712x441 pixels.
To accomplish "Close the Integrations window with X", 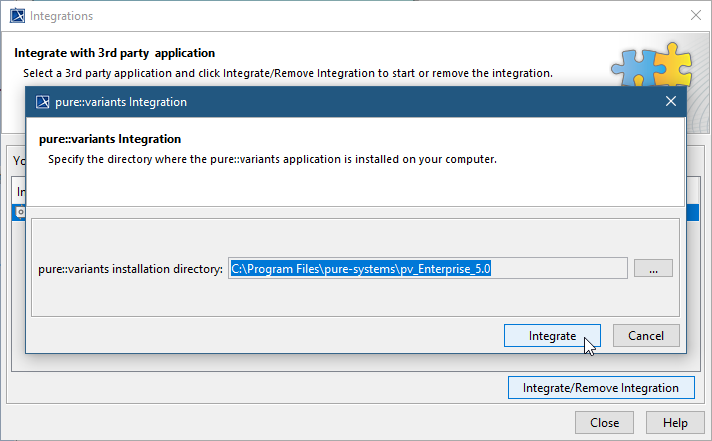I will pyautogui.click(x=695, y=16).
